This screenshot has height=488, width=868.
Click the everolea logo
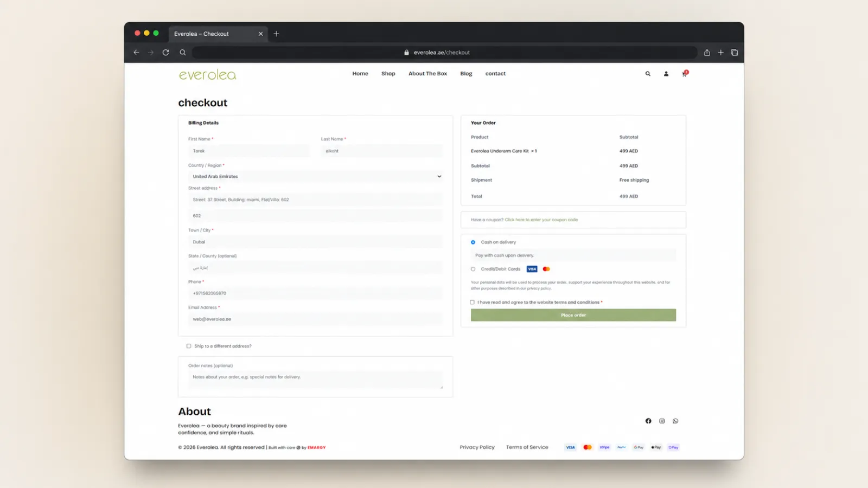click(208, 75)
